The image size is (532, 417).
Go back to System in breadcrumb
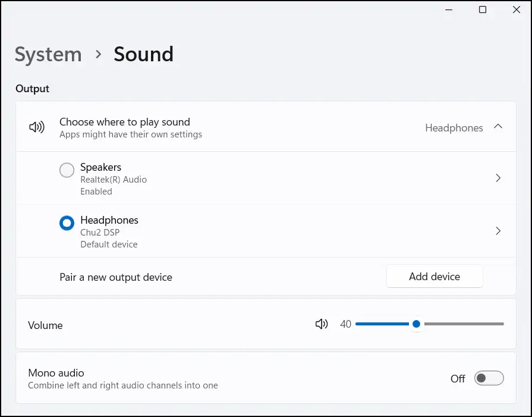48,54
